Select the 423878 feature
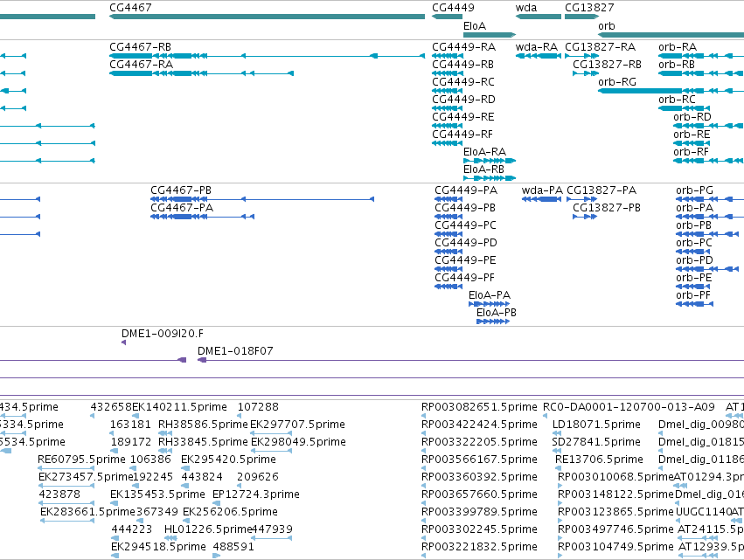This screenshot has width=744, height=560. 66,503
